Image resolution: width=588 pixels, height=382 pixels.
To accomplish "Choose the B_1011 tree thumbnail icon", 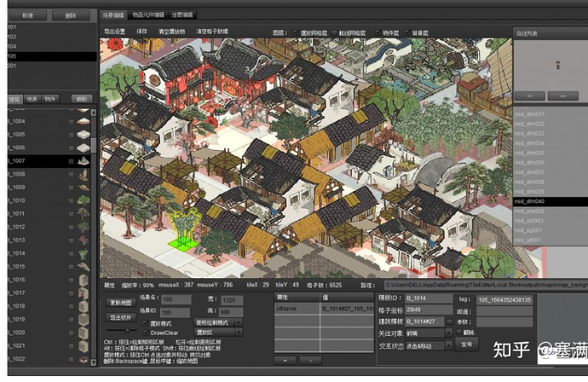I will pos(84,213).
